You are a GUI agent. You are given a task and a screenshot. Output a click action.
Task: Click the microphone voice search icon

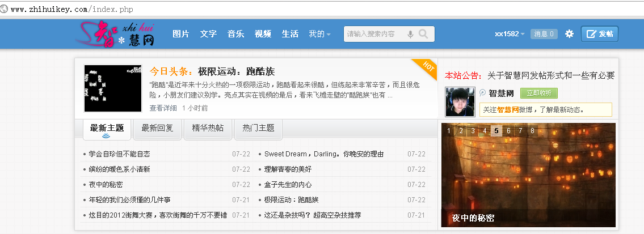410,34
